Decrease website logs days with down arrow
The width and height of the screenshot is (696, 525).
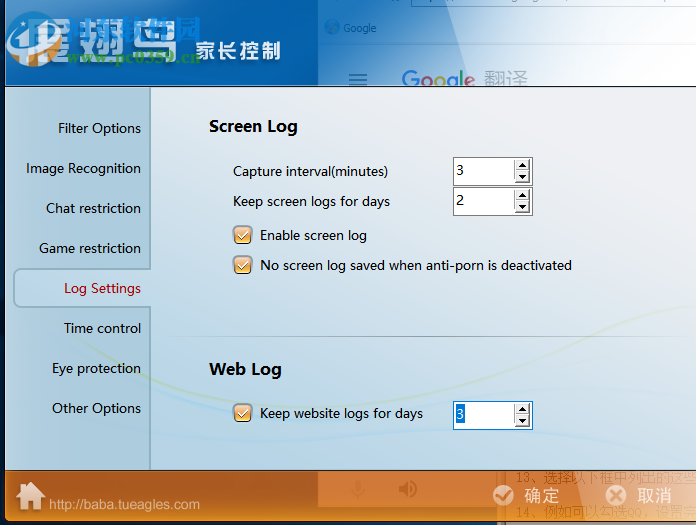click(x=522, y=421)
